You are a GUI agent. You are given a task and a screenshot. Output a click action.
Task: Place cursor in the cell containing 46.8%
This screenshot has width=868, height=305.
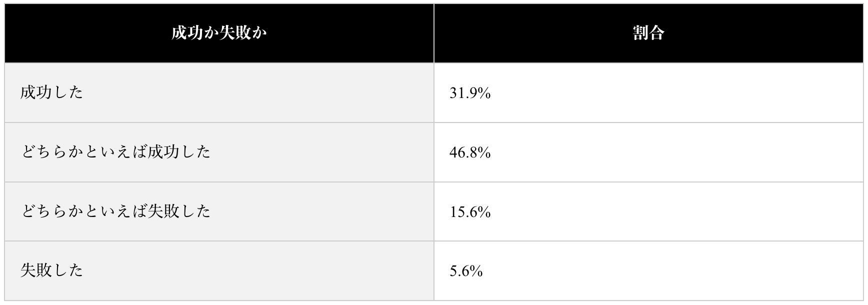pos(648,152)
